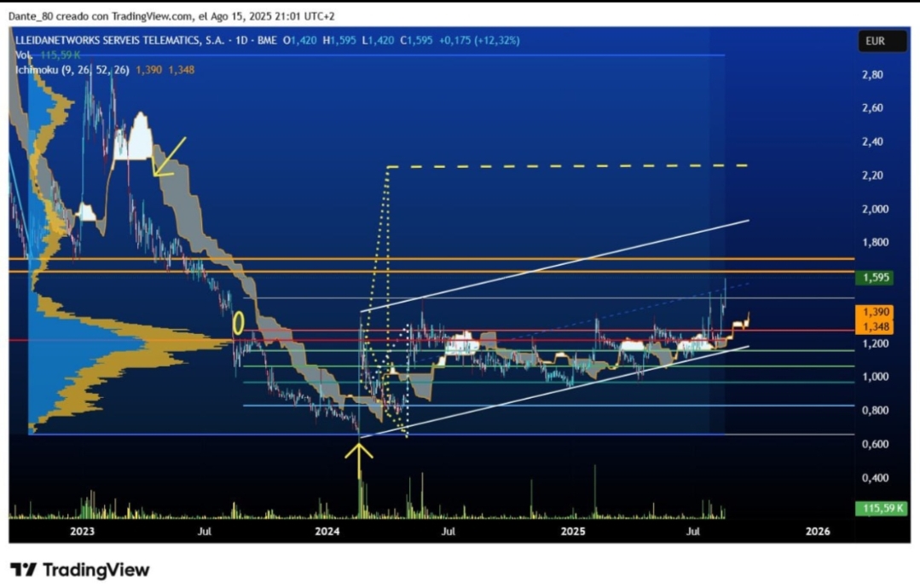Click the 1,000 price axis label
This screenshot has height=588, width=920.
tap(875, 377)
